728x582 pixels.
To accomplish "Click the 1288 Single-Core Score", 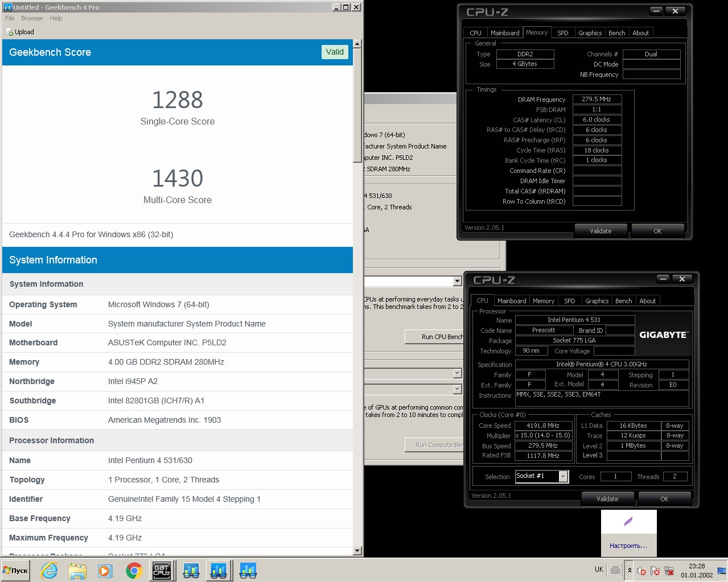I will (178, 100).
